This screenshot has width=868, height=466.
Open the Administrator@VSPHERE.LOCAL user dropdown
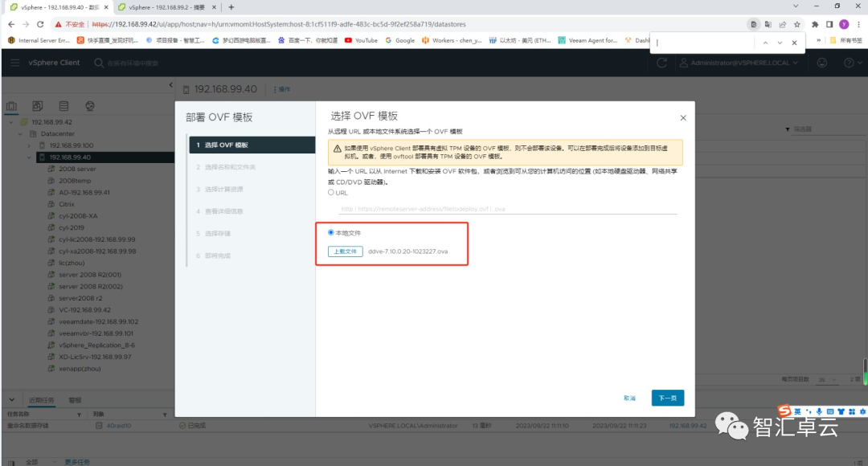coord(739,63)
